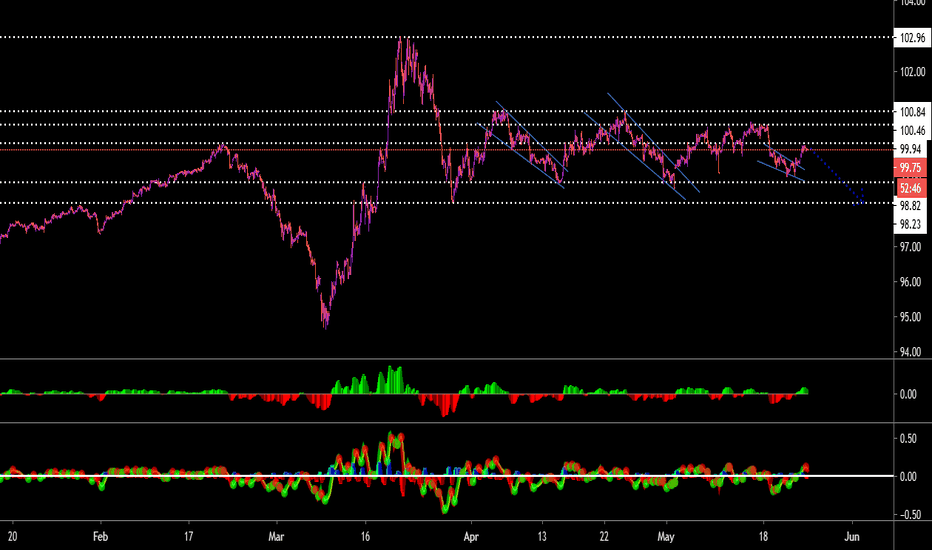
Task: Click the 102.00 price axis tick
Action: point(912,72)
